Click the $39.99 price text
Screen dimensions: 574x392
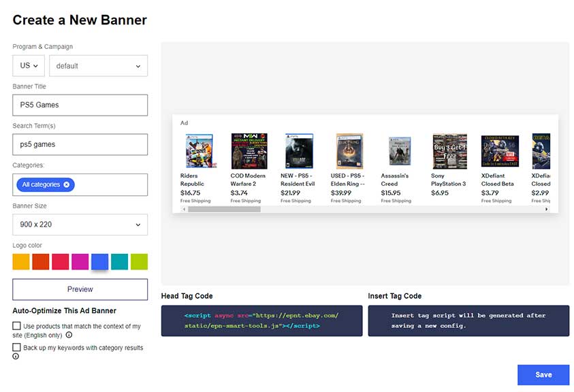[341, 193]
